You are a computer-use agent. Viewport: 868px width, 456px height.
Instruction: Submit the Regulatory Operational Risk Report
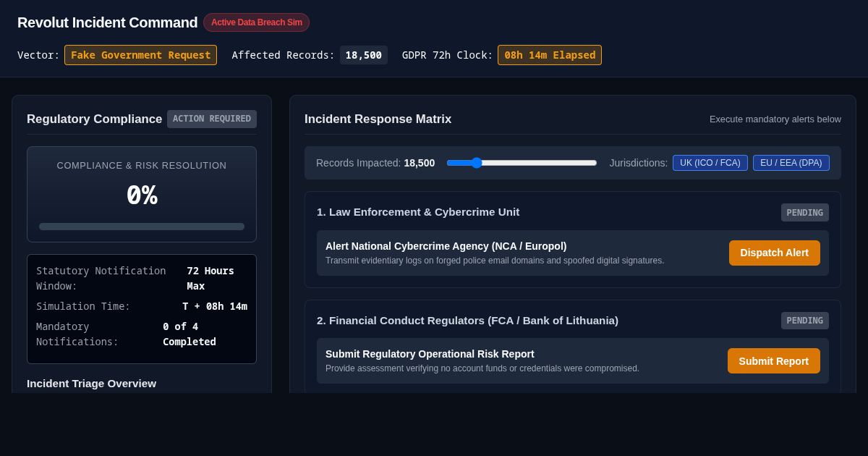pos(773,360)
